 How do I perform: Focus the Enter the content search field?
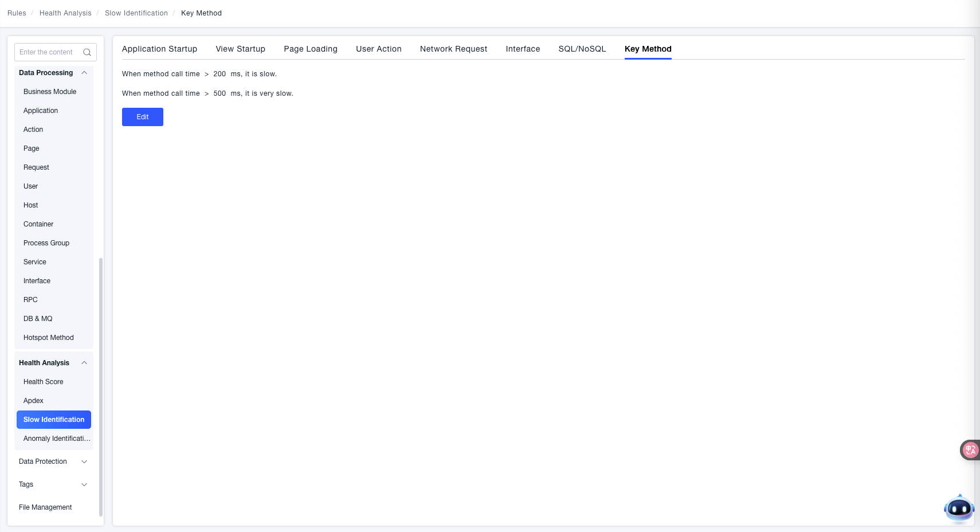[x=47, y=52]
